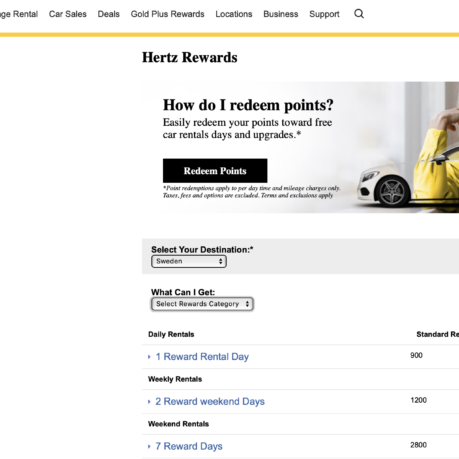This screenshot has width=459, height=459.
Task: Click the 1 Reward Rental Day link
Action: click(x=202, y=357)
